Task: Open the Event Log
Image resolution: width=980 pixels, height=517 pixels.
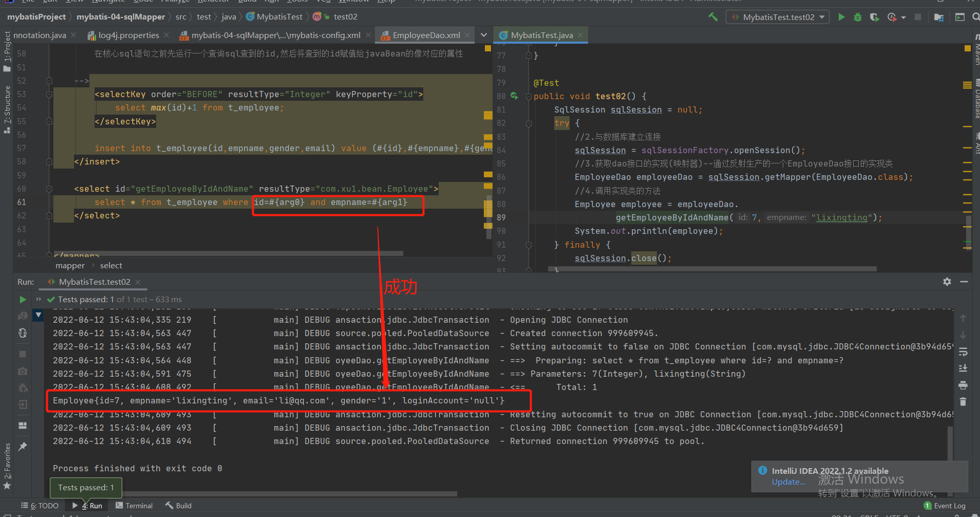Action: tap(945, 506)
